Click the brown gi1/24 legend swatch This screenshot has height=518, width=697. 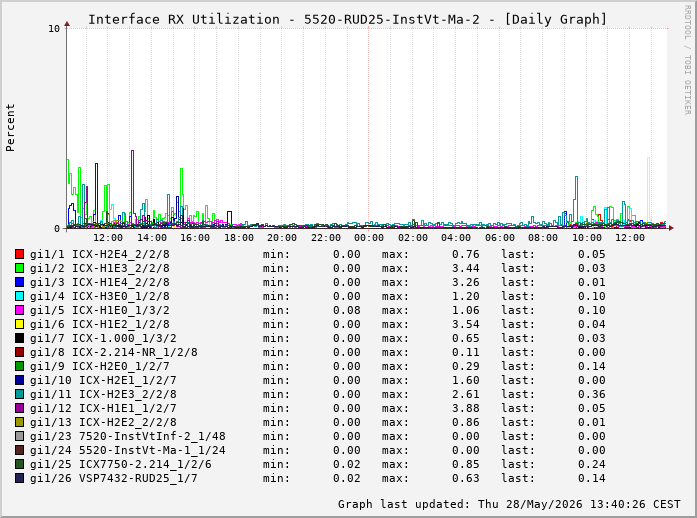pyautogui.click(x=19, y=450)
